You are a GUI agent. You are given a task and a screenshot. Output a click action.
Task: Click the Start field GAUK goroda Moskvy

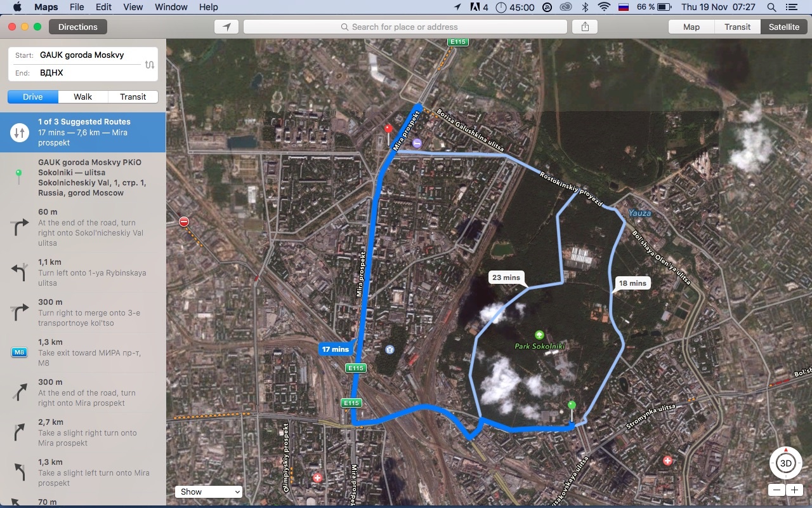(82, 55)
